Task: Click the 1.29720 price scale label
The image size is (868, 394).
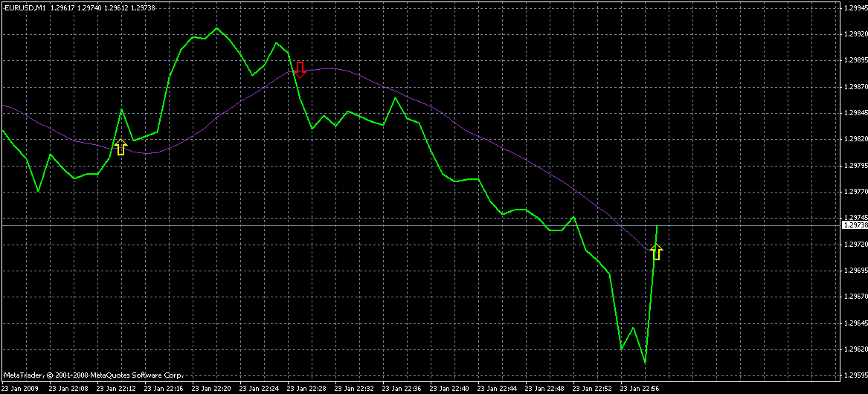Action: click(x=855, y=244)
